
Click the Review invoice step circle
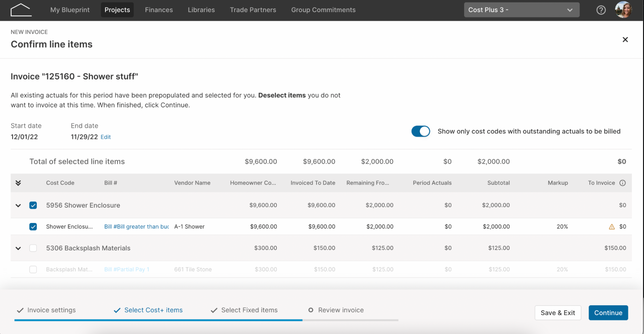pyautogui.click(x=311, y=310)
